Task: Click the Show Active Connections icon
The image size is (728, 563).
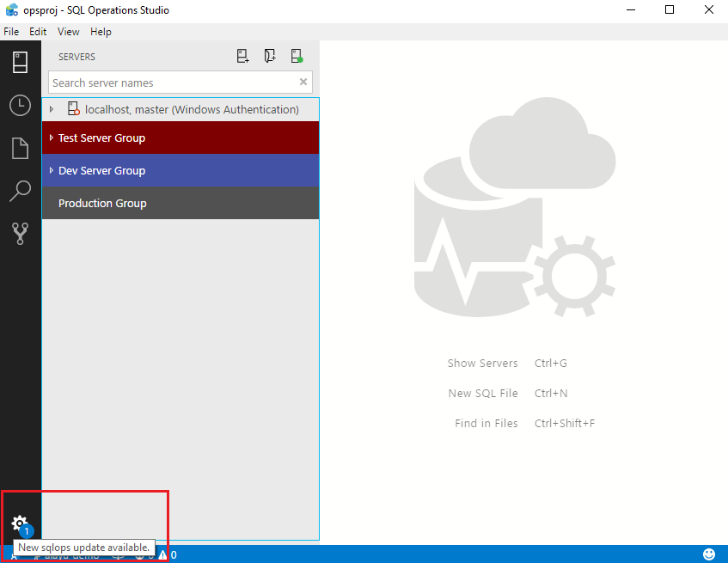Action: coord(297,57)
